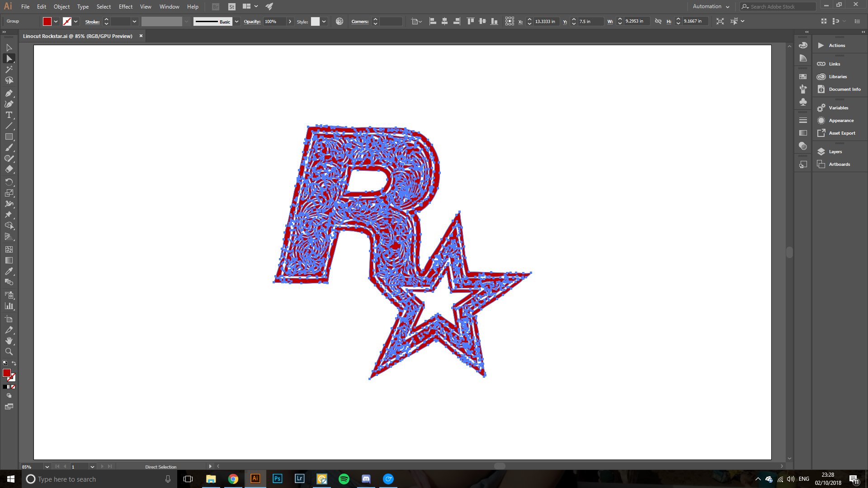The image size is (868, 488).
Task: Select the Shape Builder tool
Action: pyautogui.click(x=9, y=225)
